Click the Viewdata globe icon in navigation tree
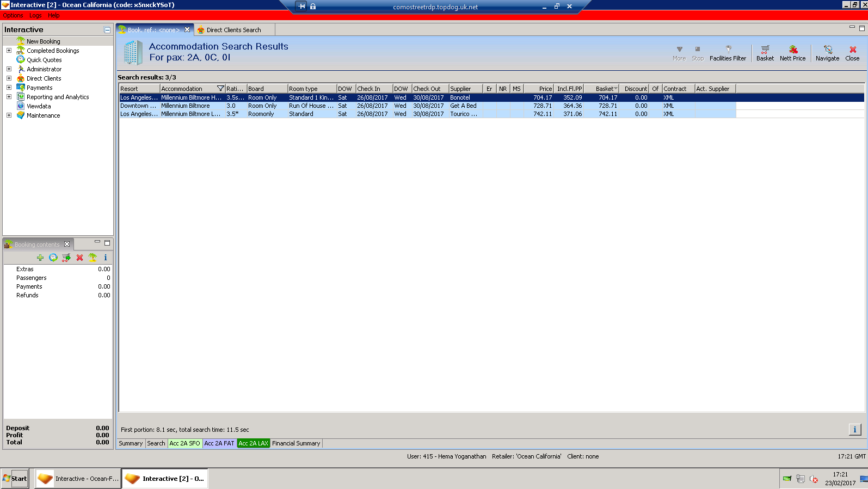868x489 pixels. click(x=21, y=106)
